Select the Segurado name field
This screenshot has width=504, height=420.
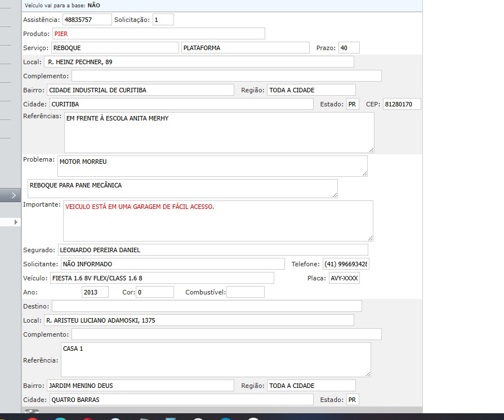pyautogui.click(x=212, y=250)
